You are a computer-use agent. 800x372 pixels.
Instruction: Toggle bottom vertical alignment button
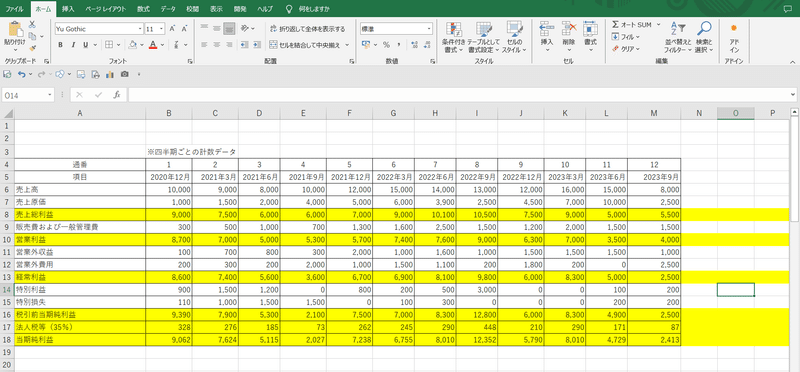(x=229, y=29)
